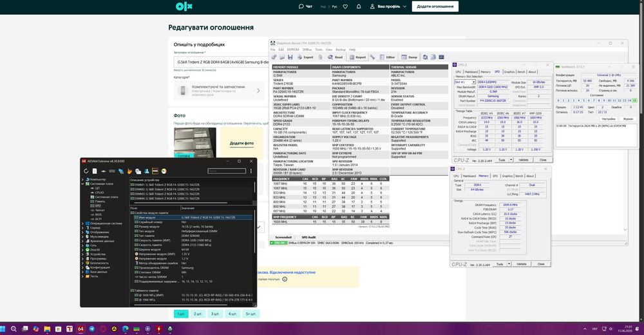
Task: Open the EEPROM menu in Thaiphoon Burner
Action: click(x=293, y=50)
